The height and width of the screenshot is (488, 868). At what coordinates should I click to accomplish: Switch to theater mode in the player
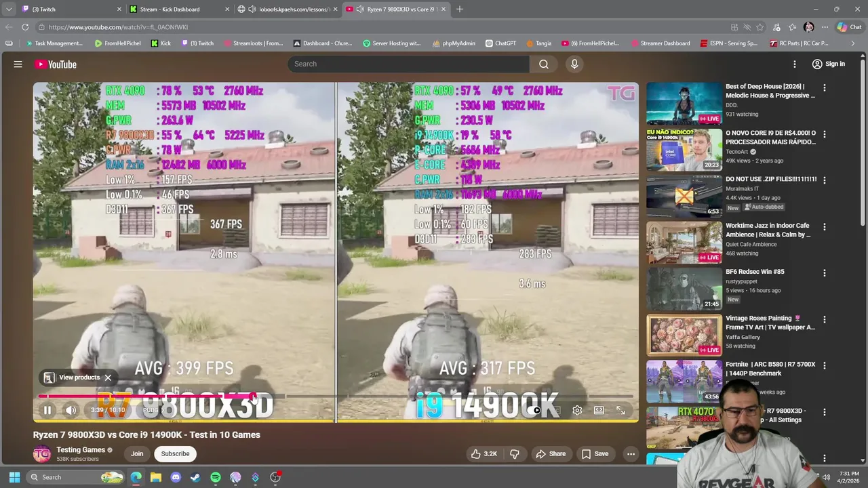tap(599, 410)
